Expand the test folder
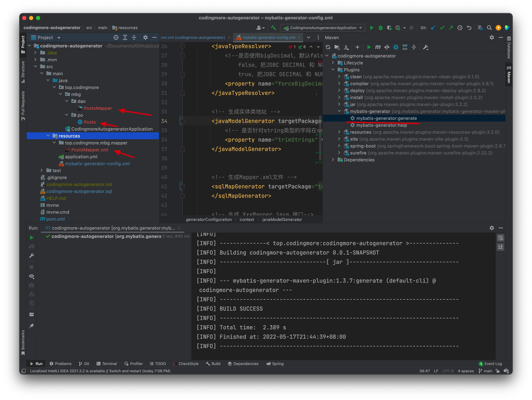Image resolution: width=532 pixels, height=400 pixels. 42,170
